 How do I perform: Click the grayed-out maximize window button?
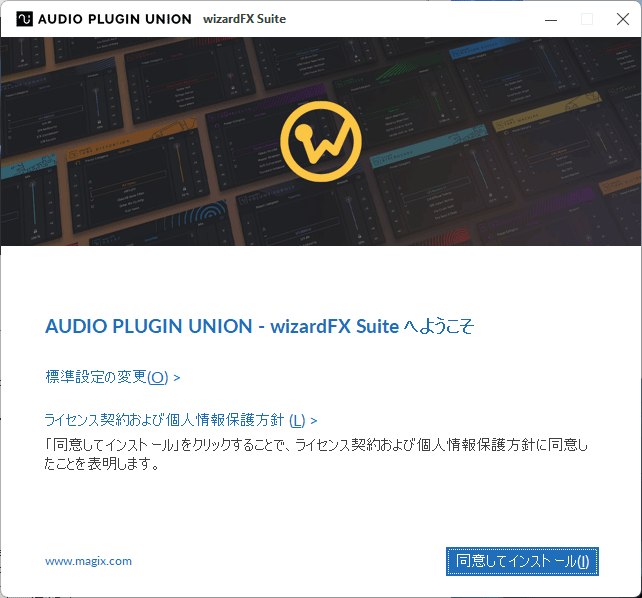(x=586, y=19)
